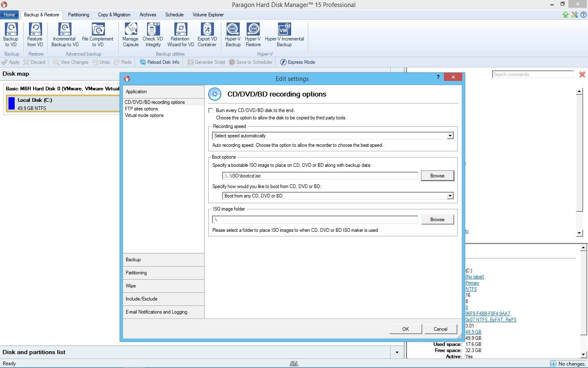Start Hyper-V Restore
The image size is (588, 368).
coord(253,35)
